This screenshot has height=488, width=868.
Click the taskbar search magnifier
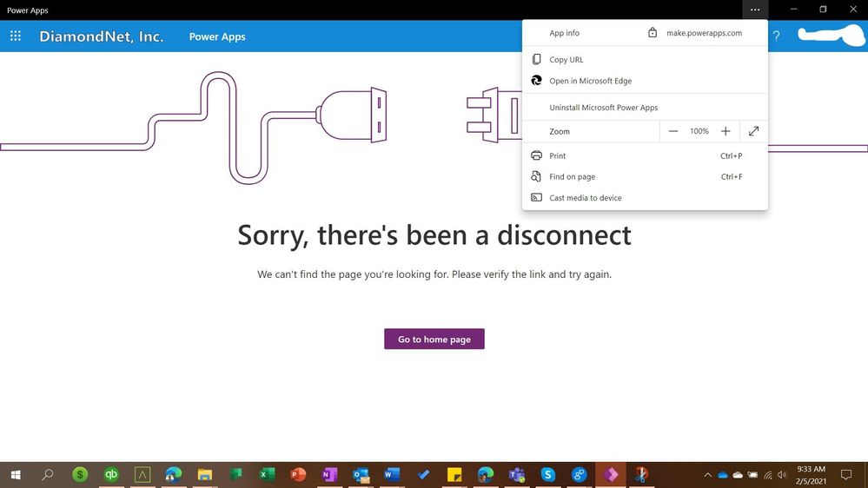48,475
